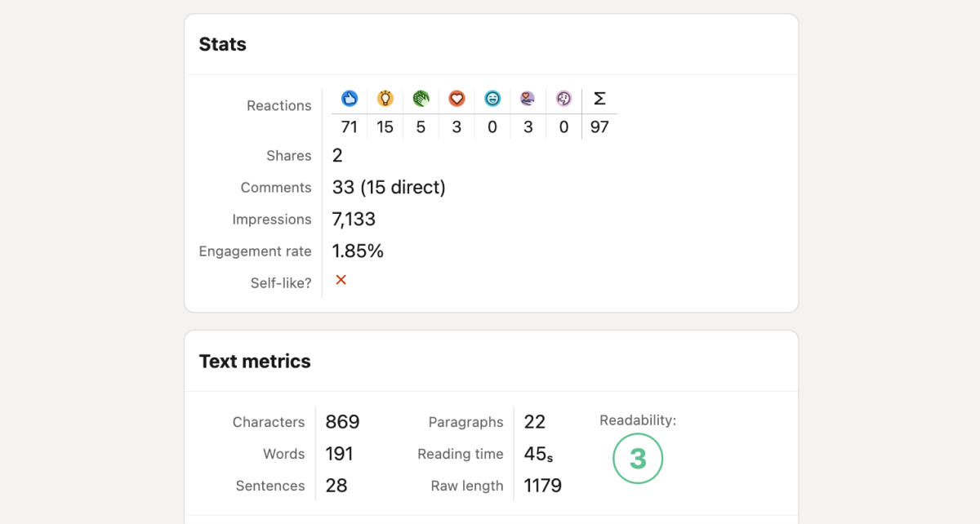This screenshot has width=980, height=524.
Task: Click the 45s reading time value
Action: click(538, 454)
